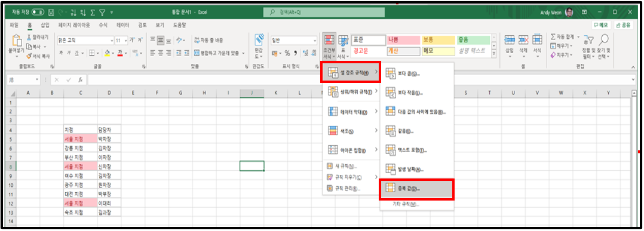Click the 메모 comments button
The width and height of the screenshot is (644, 231).
point(601,25)
